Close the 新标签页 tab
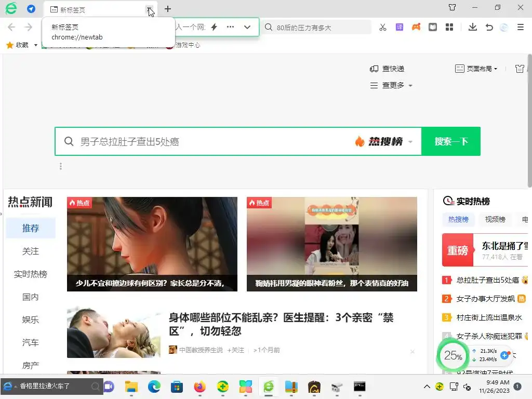 [149, 9]
